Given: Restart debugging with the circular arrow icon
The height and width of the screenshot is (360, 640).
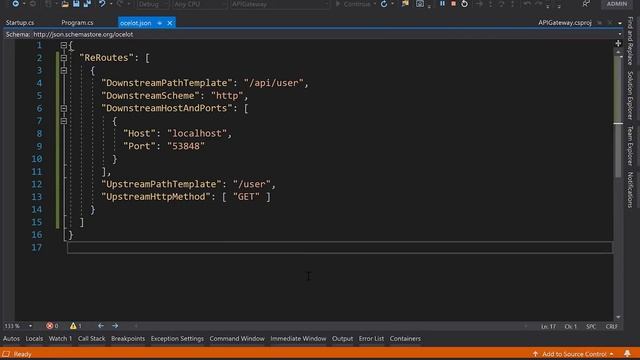Looking at the screenshot, I should tap(464, 4).
